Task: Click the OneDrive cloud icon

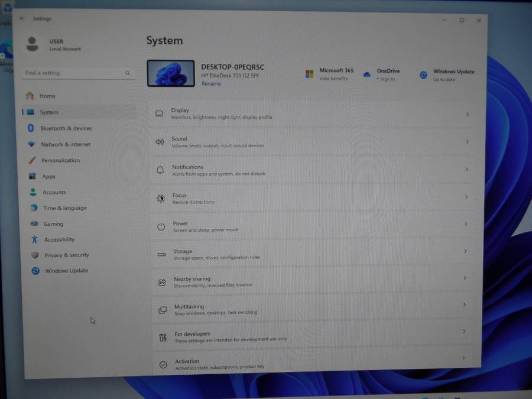Action: [x=366, y=74]
